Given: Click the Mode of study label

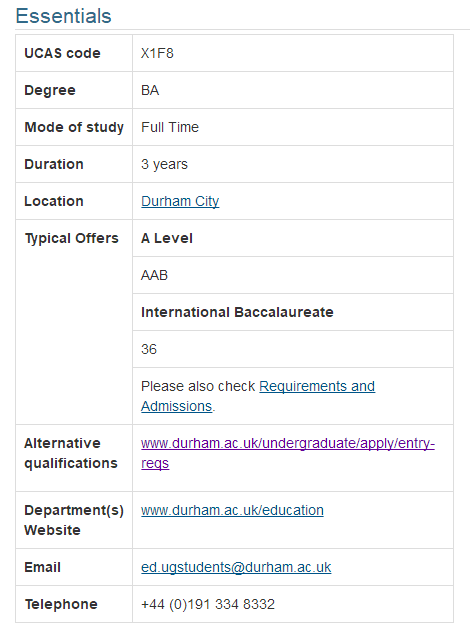Looking at the screenshot, I should (74, 127).
